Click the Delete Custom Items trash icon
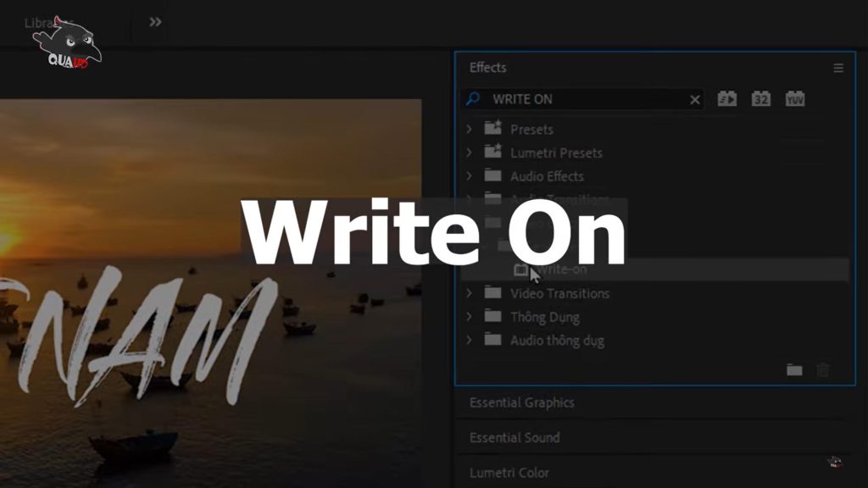The image size is (868, 488). pyautogui.click(x=821, y=369)
